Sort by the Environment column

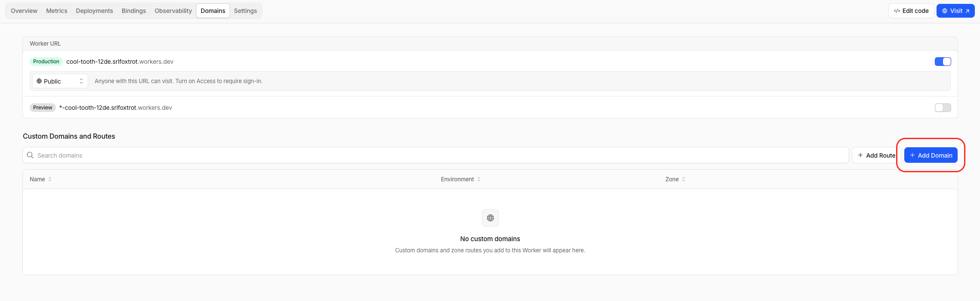tap(461, 179)
